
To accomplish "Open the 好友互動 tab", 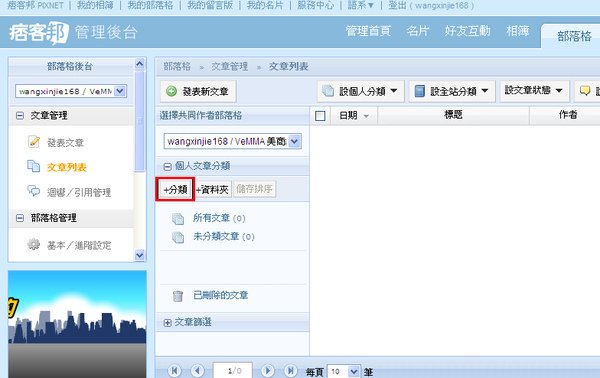I will click(x=467, y=31).
